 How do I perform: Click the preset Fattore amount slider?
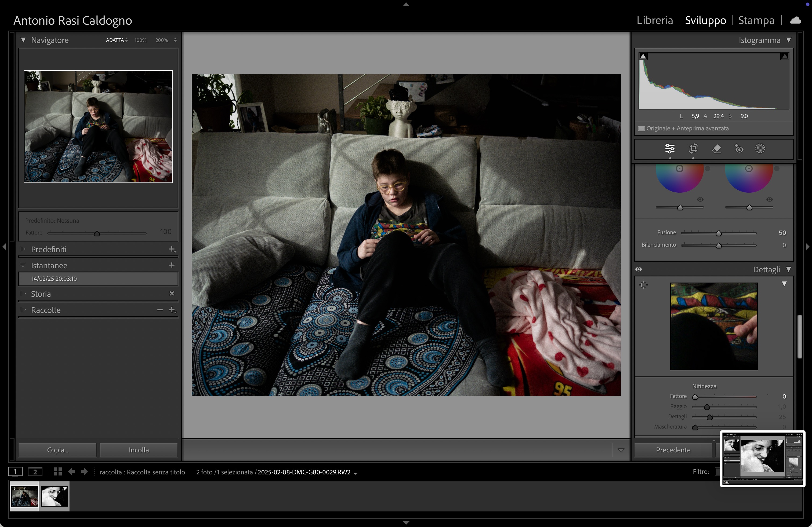[x=97, y=233]
